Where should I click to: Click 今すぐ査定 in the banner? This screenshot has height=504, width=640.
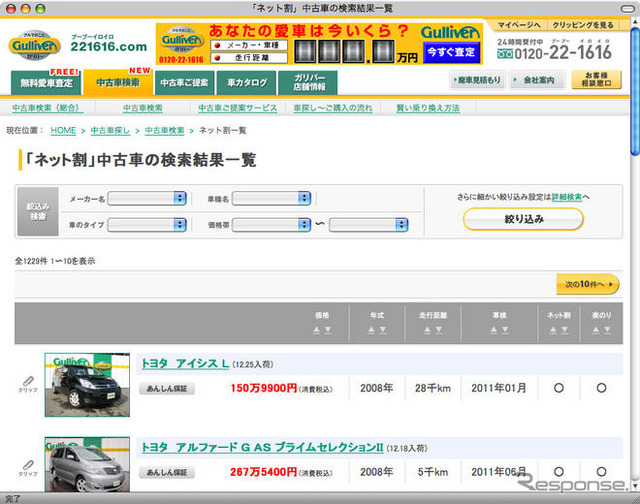point(451,52)
